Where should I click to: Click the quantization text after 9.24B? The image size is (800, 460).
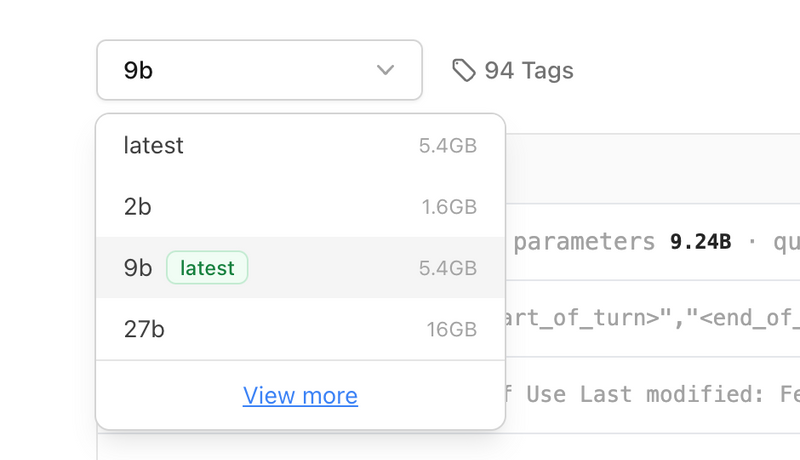785,242
